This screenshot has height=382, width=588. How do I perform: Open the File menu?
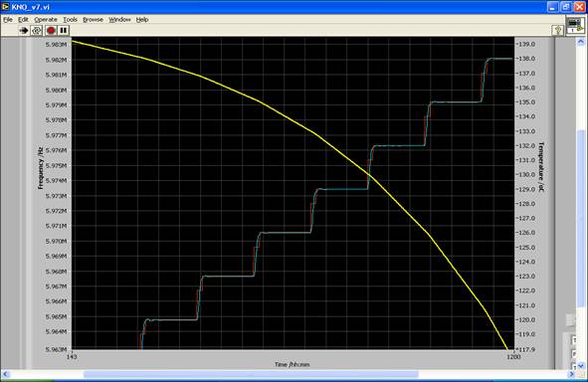[x=8, y=20]
